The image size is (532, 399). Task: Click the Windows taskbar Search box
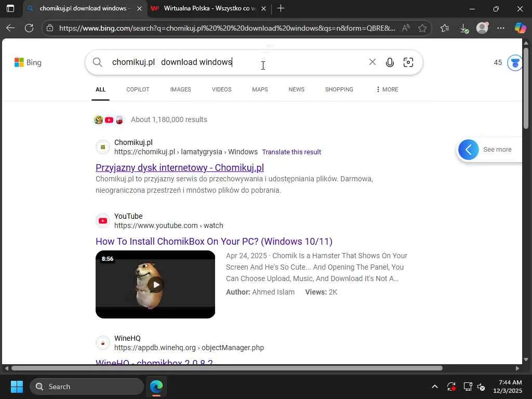tap(87, 387)
